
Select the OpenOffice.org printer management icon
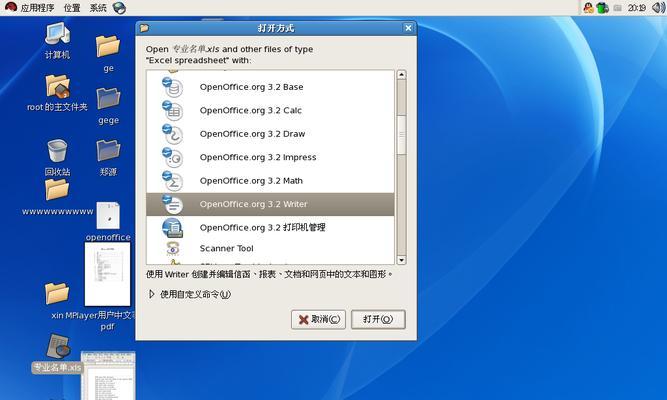click(x=172, y=228)
